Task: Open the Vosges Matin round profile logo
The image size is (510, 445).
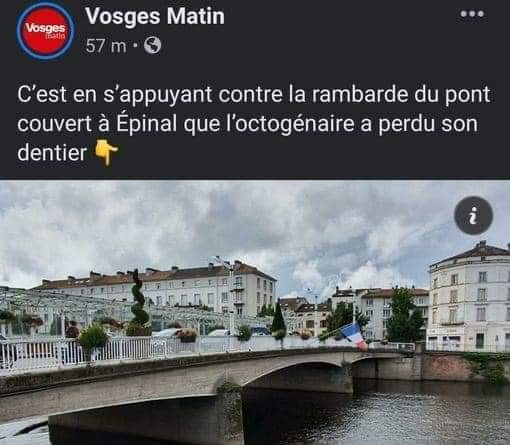Action: (45, 32)
